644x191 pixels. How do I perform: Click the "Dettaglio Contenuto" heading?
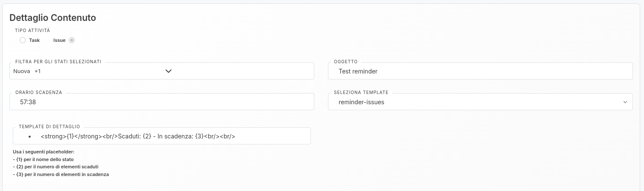point(53,18)
